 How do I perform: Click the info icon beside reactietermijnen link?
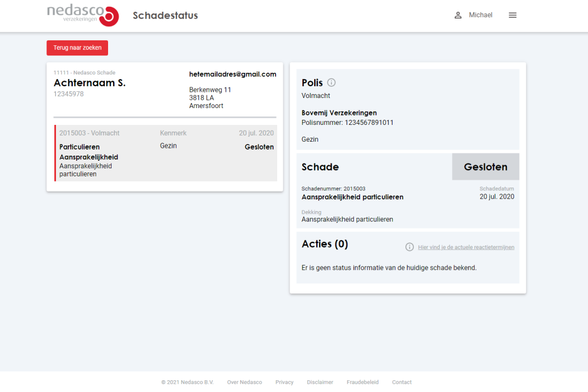coord(409,247)
